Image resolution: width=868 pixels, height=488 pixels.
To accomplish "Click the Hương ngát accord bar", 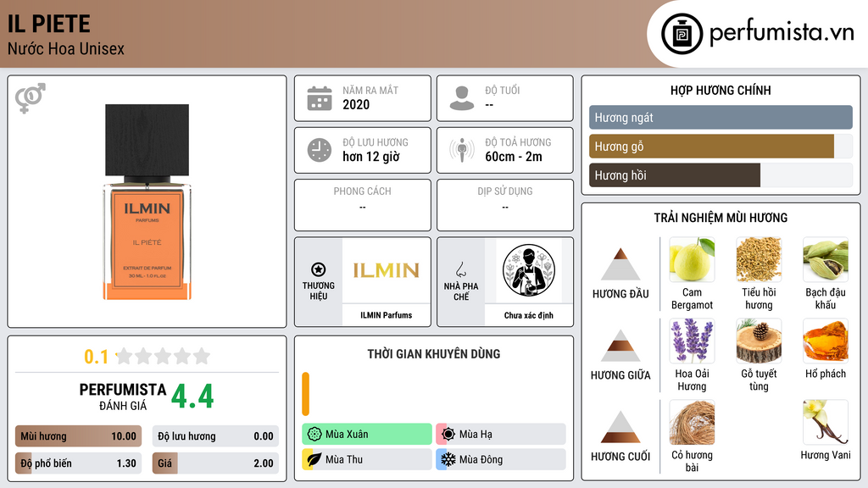I will click(721, 117).
